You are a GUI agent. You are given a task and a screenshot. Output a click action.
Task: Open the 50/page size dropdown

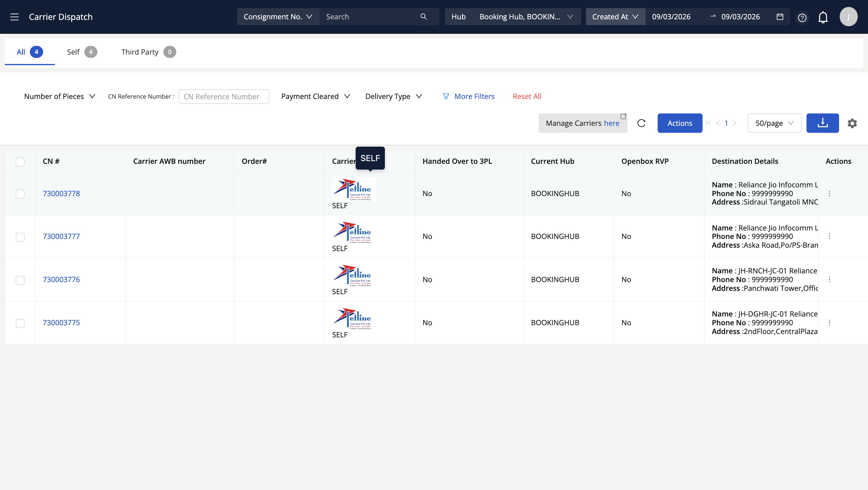pyautogui.click(x=774, y=123)
